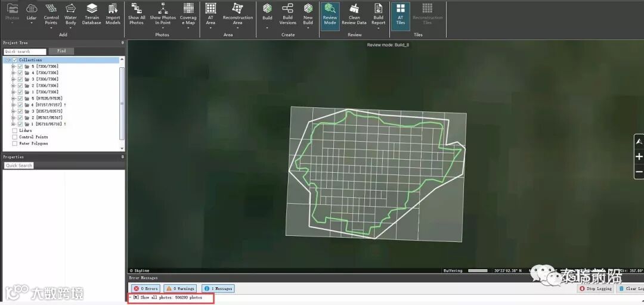Click the Find button
The image size is (644, 305).
click(61, 51)
